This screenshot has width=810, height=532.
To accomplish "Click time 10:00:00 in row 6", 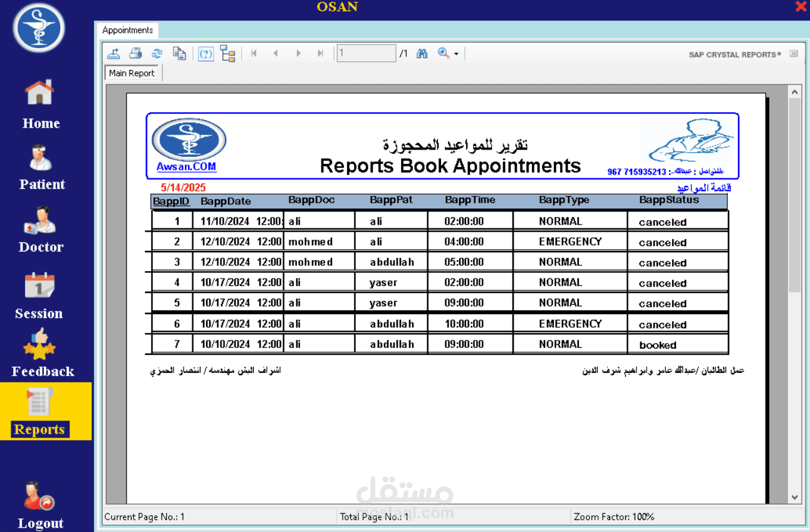I will pyautogui.click(x=464, y=324).
